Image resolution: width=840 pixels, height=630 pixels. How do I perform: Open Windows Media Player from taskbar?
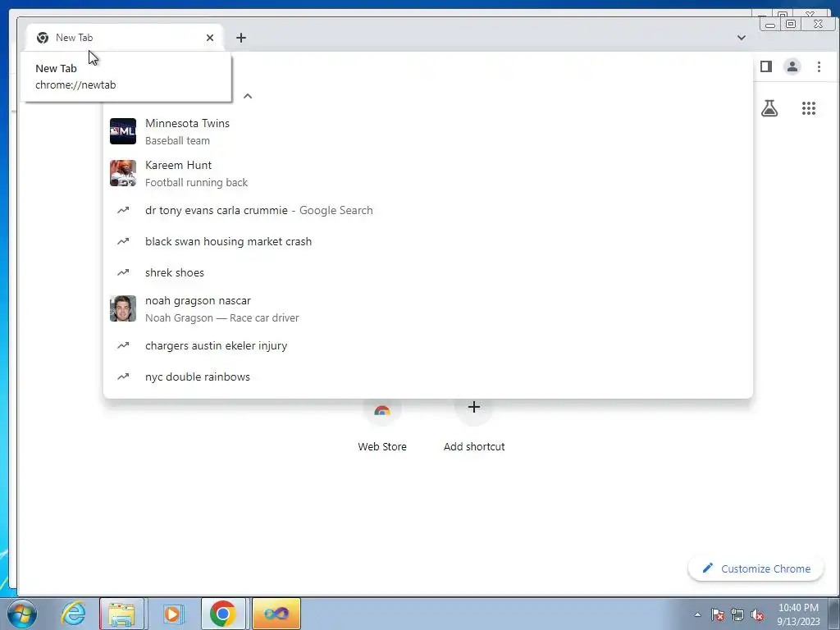click(172, 614)
